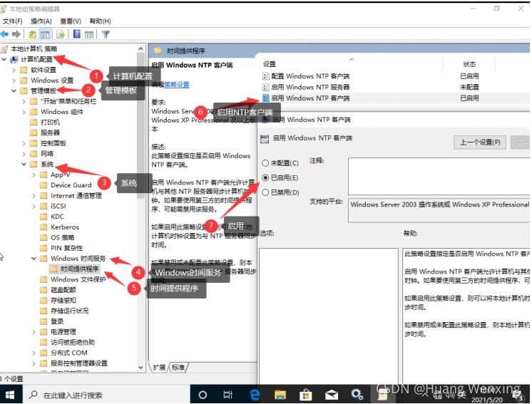Expand the Windows 组件 tree node arrow
Screen dimensions: 532x404
(24, 112)
